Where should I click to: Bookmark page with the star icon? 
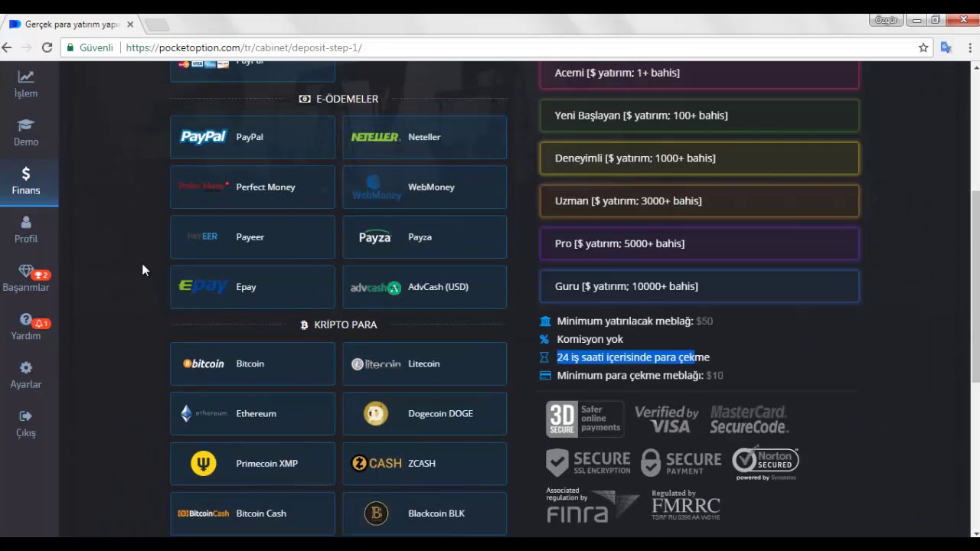[923, 47]
